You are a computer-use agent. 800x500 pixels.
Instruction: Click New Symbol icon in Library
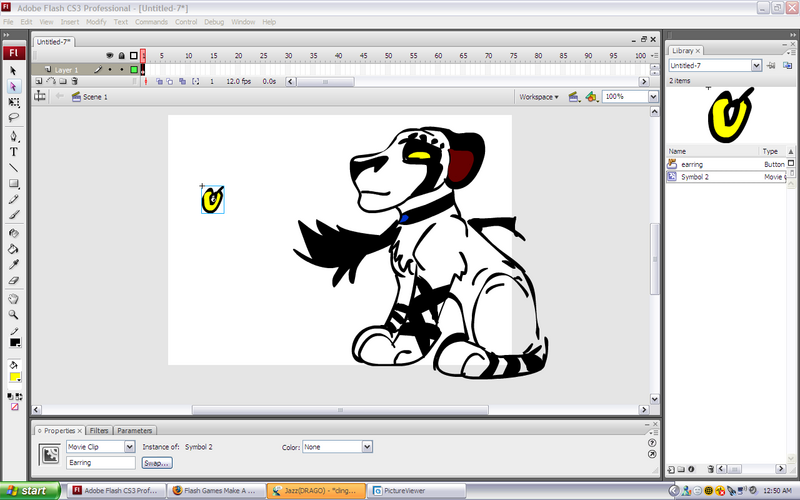671,469
